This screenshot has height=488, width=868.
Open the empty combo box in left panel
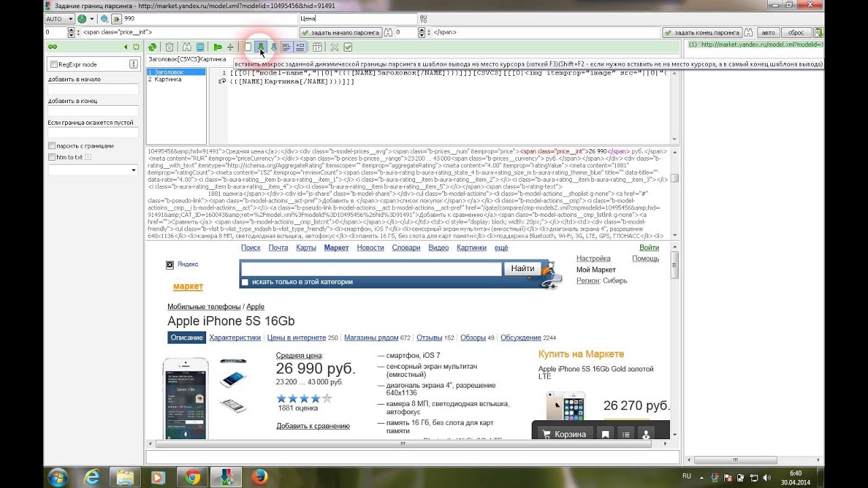coord(93,169)
